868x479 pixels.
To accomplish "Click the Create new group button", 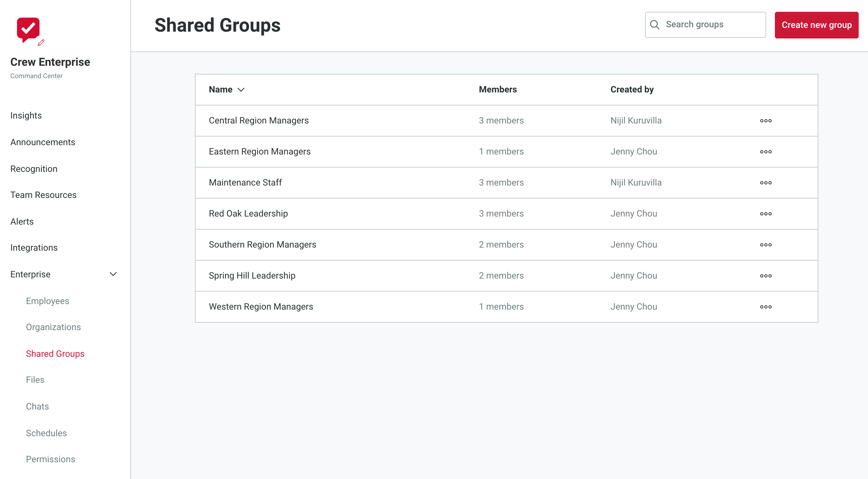I will point(816,25).
